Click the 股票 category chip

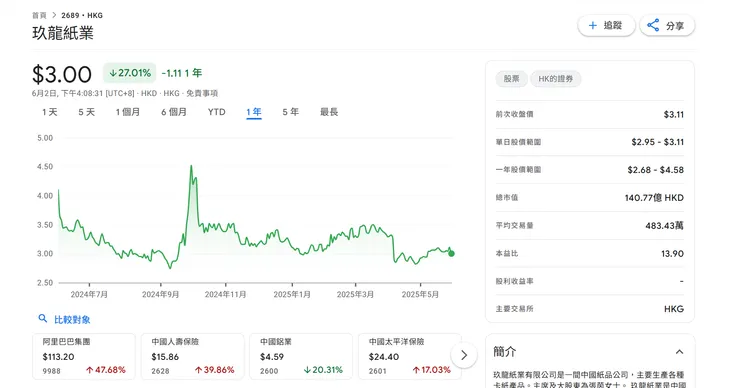point(511,79)
